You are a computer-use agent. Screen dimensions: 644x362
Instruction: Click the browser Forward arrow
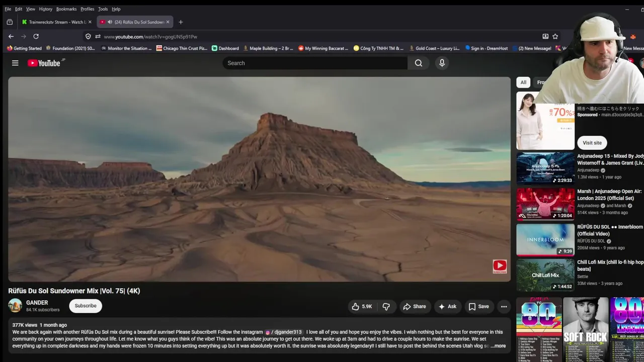[23, 36]
